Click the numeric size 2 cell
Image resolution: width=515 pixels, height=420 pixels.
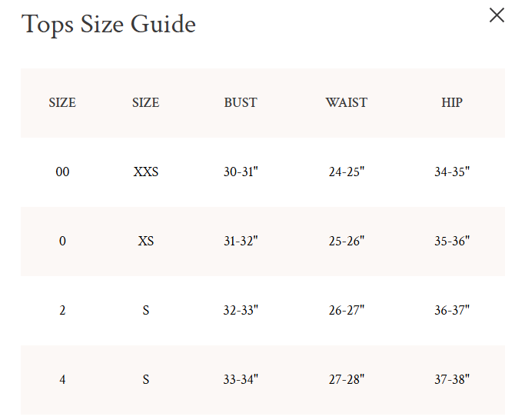pyautogui.click(x=62, y=311)
